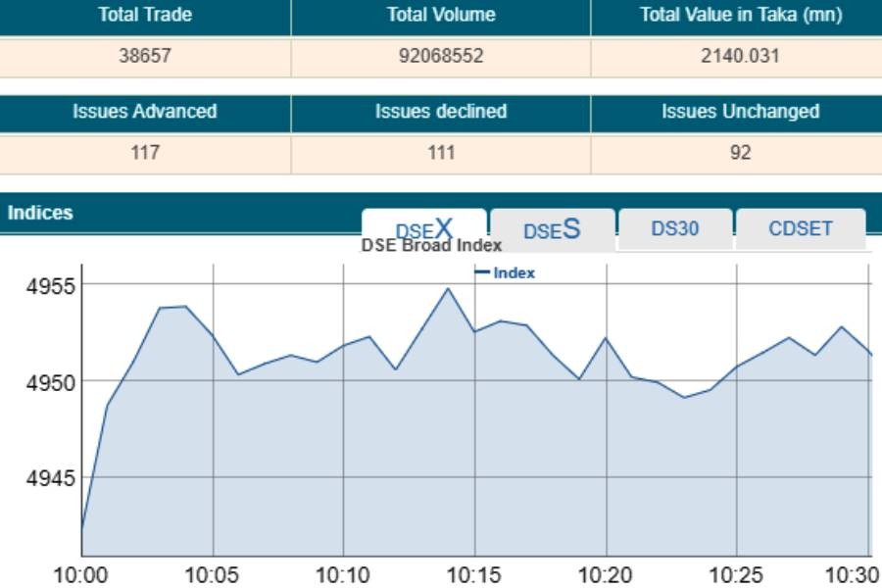
Task: Select the CDSET tab
Action: pyautogui.click(x=799, y=226)
